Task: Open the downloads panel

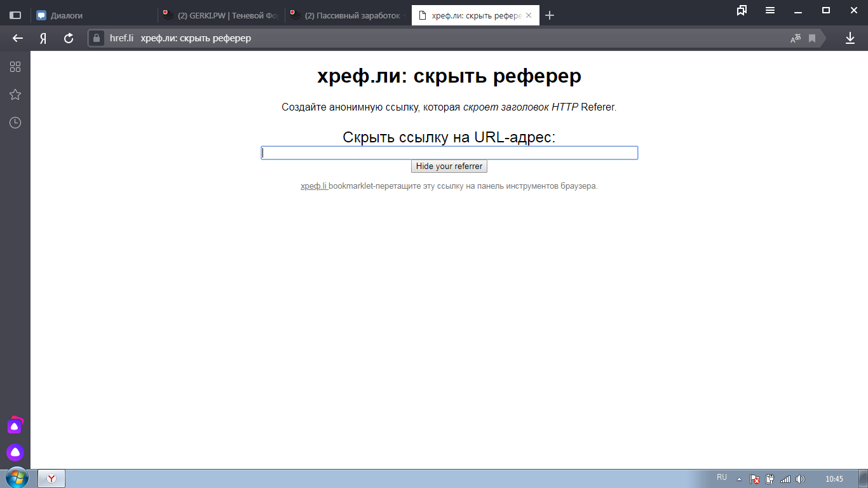Action: [x=850, y=38]
